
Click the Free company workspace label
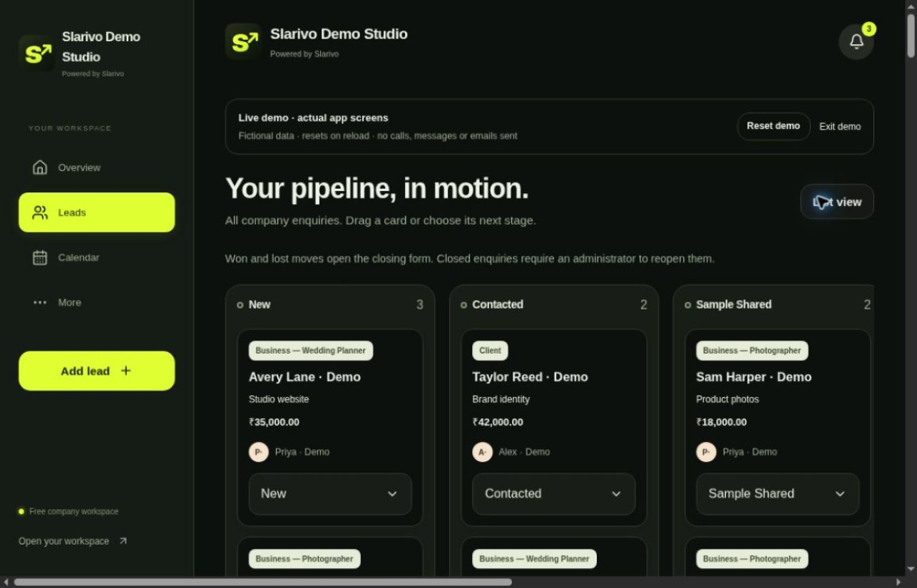73,512
